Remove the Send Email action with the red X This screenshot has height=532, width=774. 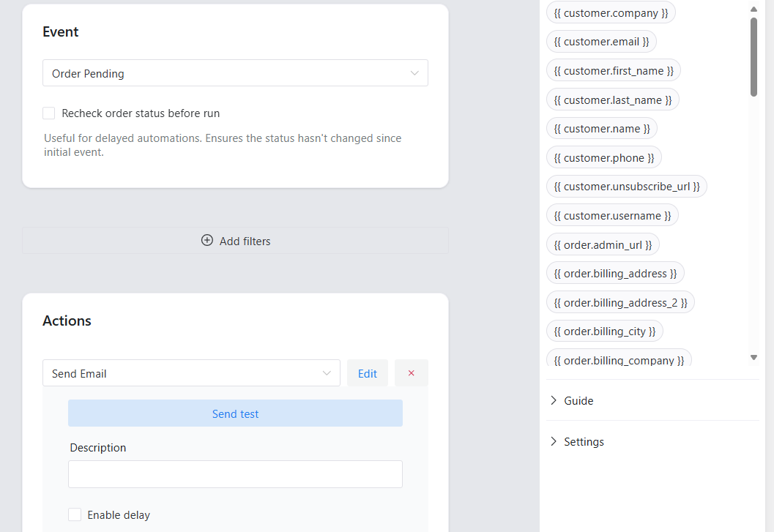pyautogui.click(x=412, y=373)
